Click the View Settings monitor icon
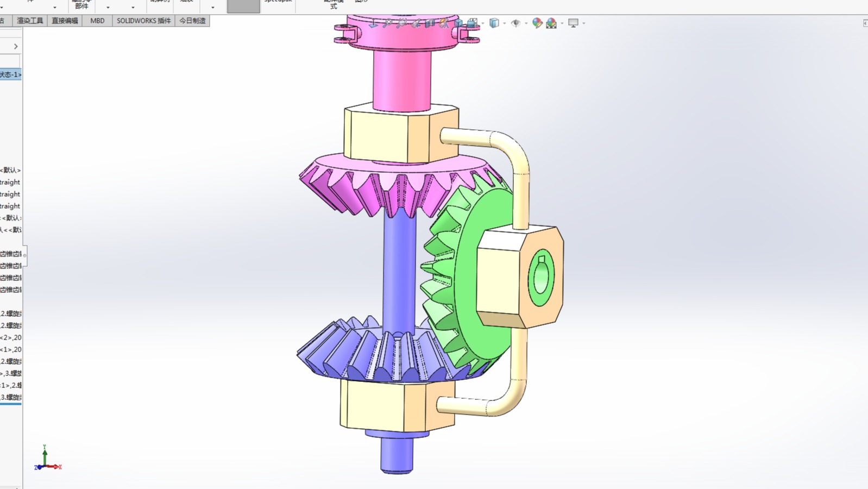The height and width of the screenshot is (489, 868). point(573,23)
